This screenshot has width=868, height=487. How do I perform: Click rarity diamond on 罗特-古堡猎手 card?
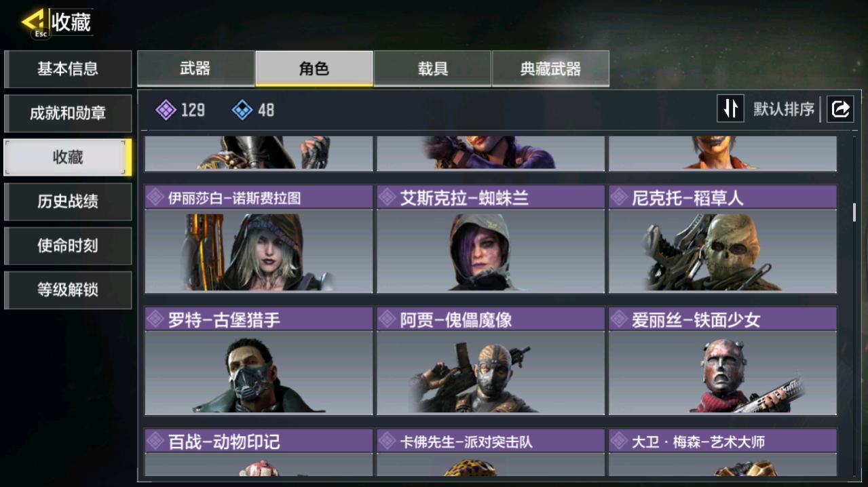click(155, 319)
